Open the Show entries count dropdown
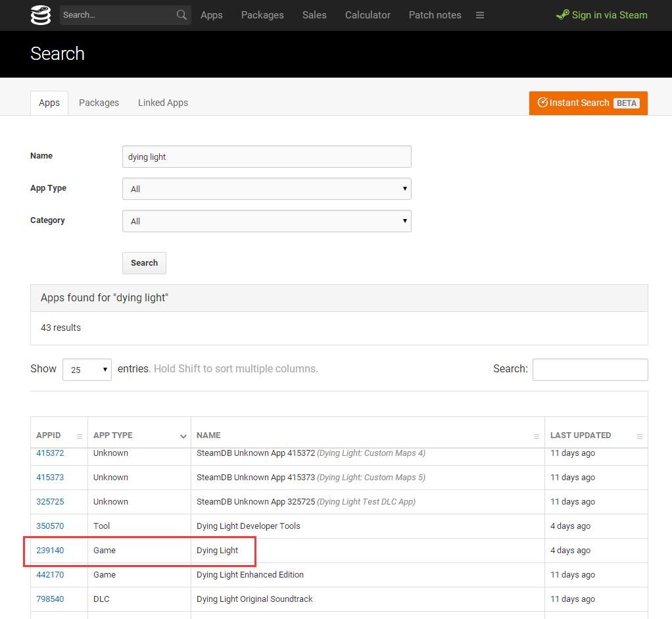Viewport: 672px width, 619px height. (87, 370)
